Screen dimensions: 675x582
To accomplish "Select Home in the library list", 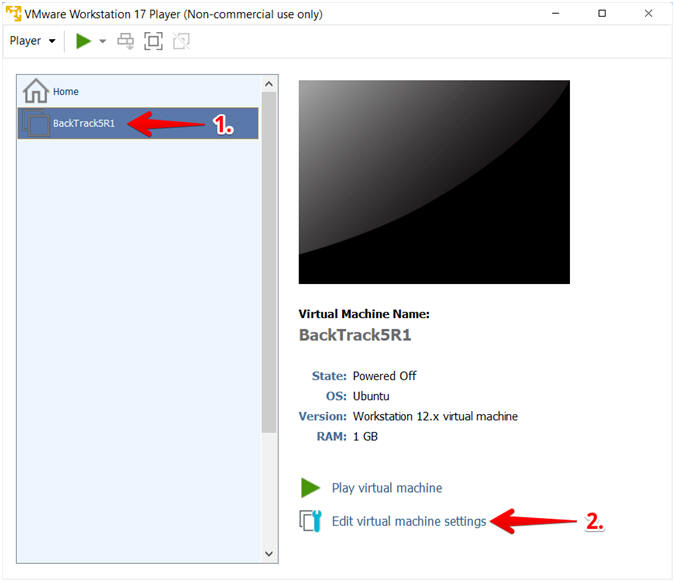I will coord(138,91).
